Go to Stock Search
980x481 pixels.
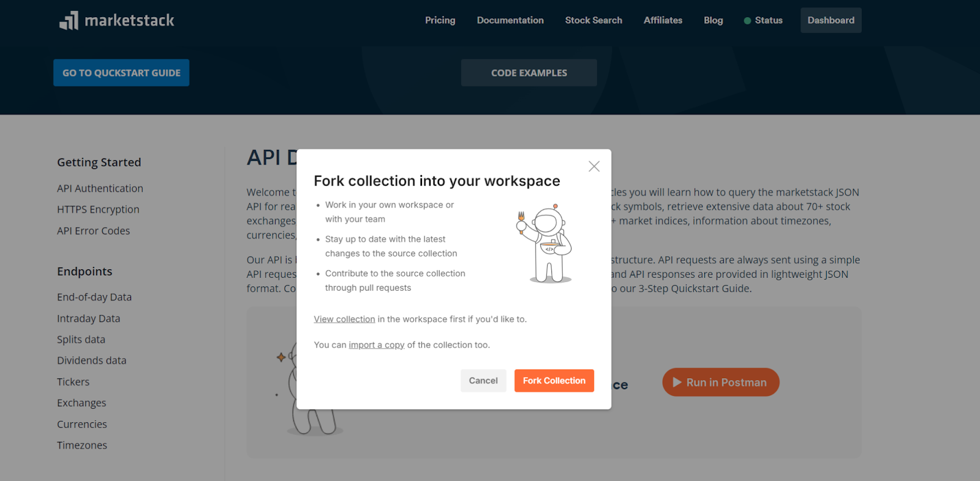click(594, 20)
